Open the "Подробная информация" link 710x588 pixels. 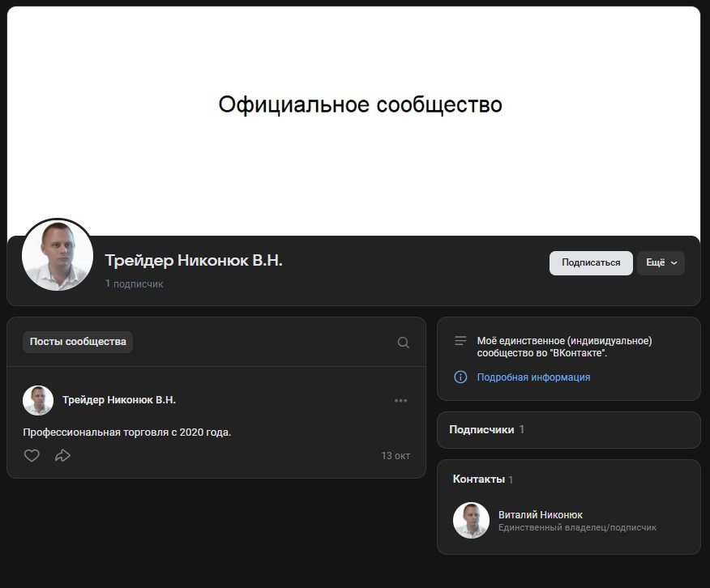[x=533, y=377]
